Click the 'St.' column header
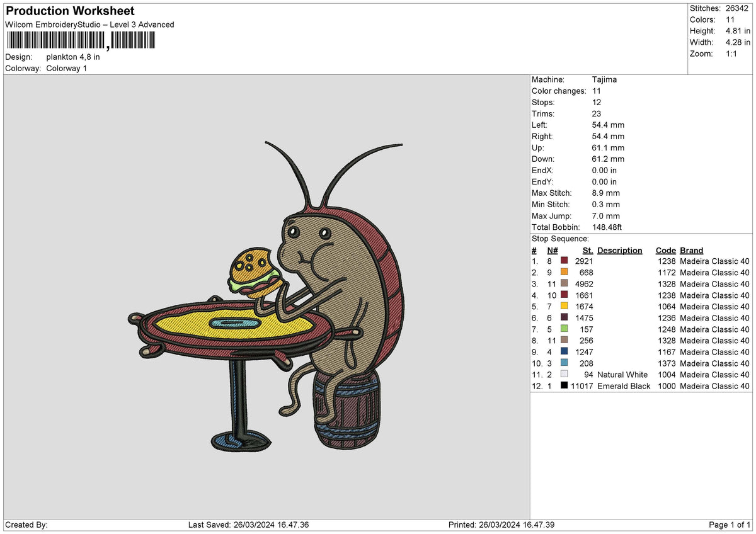Screen dimensions: 756x534 tap(588, 250)
